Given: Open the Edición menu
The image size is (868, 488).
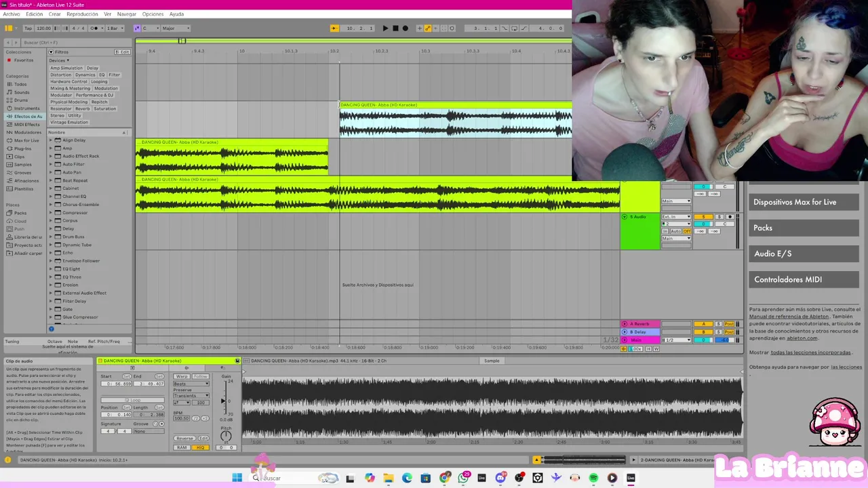Looking at the screenshot, I should pyautogui.click(x=34, y=14).
